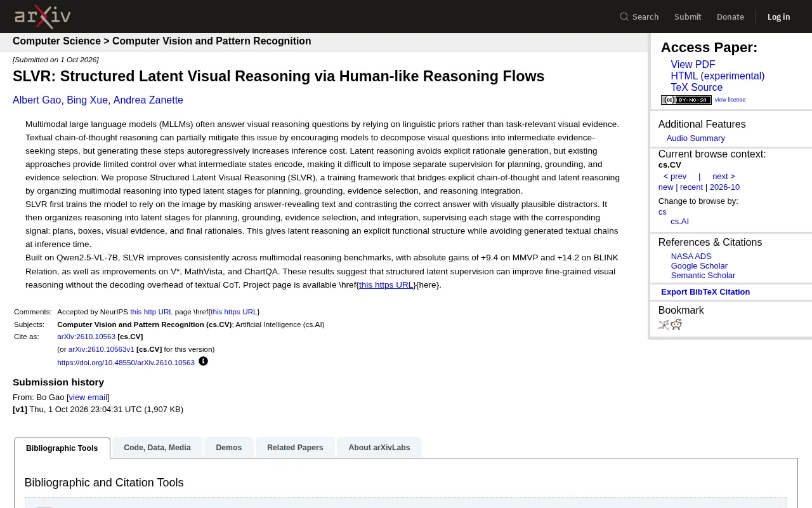The height and width of the screenshot is (508, 812).
Task: Open the Computer Science breadcrumb
Action: point(56,41)
